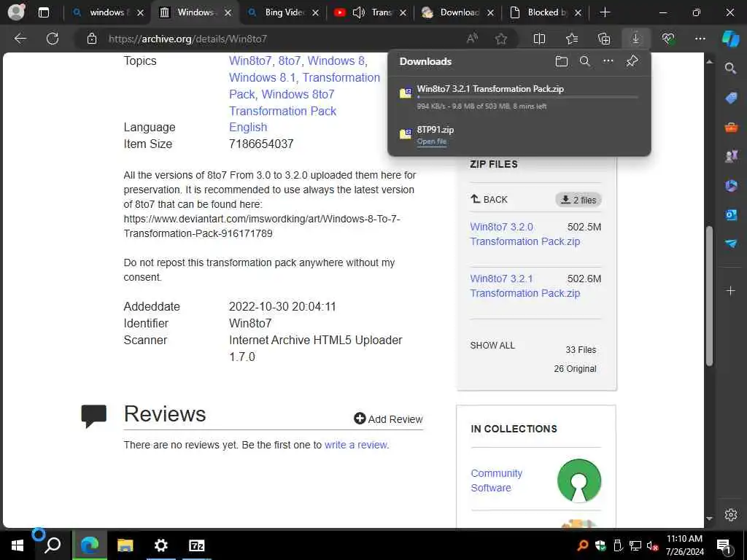Open Edge Settings and more menu

click(x=700, y=39)
